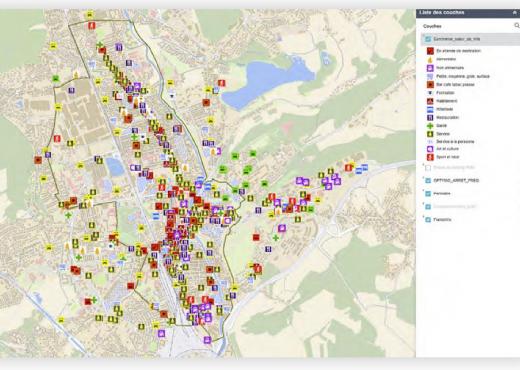
Task: Enable the unchecked greyed-out layer checkbox
Action: coord(428,167)
